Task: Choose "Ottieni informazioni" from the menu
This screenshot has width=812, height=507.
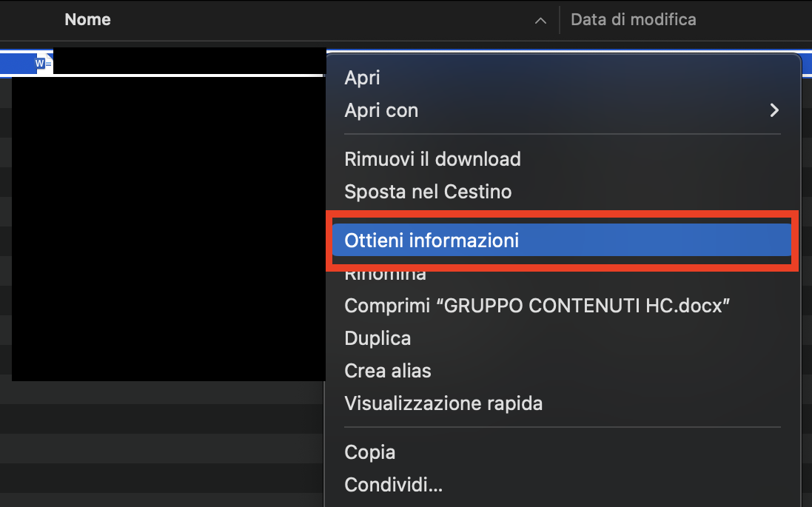Action: (x=432, y=240)
